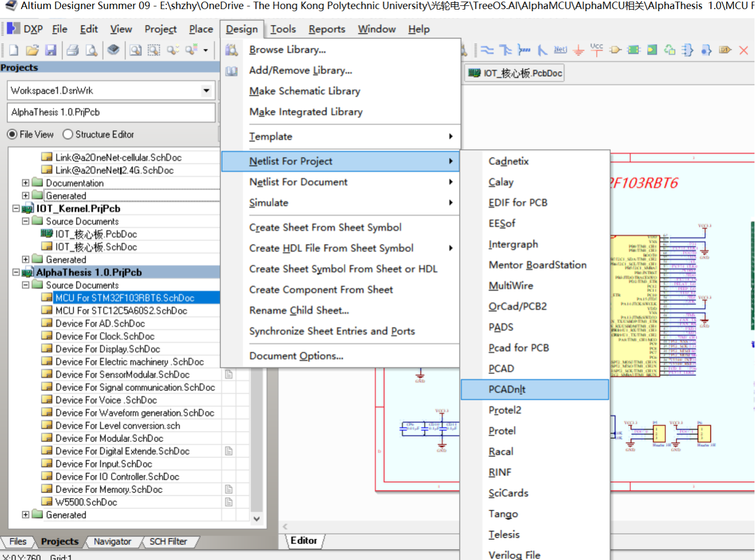Image resolution: width=755 pixels, height=560 pixels.
Task: Click the Print Preview icon
Action: [91, 50]
